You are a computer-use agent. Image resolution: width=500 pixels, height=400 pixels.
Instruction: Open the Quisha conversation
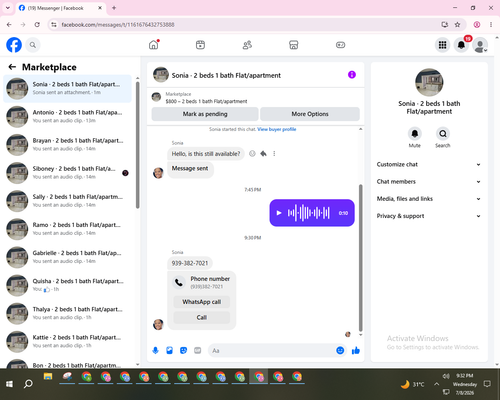pyautogui.click(x=68, y=285)
